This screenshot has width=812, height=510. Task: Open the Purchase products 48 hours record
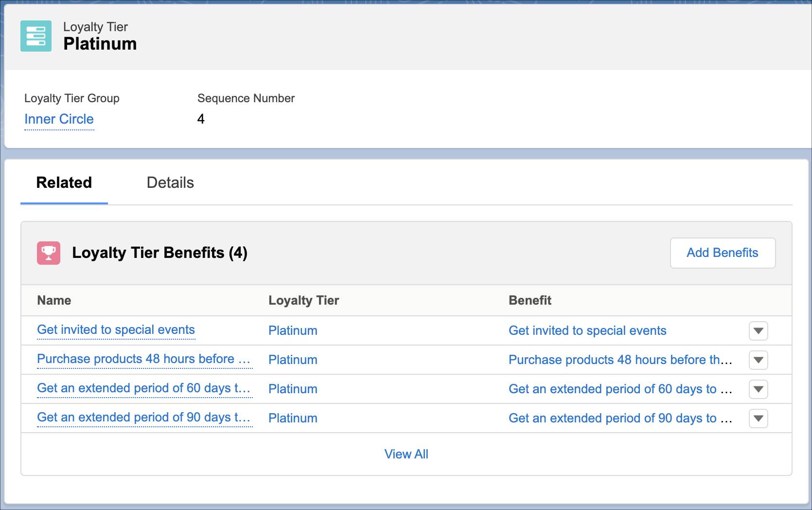point(144,359)
